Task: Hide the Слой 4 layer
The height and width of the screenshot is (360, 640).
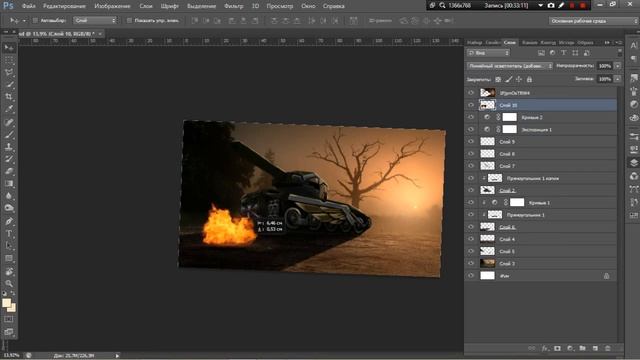Action: [471, 239]
